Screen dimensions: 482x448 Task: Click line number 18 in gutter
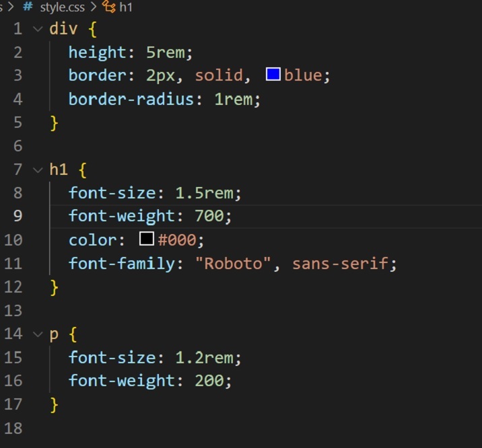coord(13,428)
